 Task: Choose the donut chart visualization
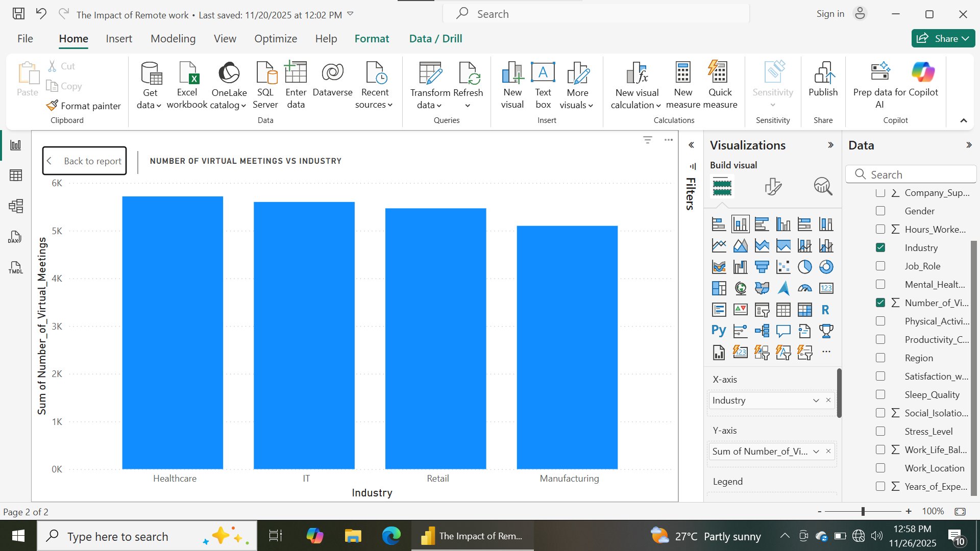(826, 267)
